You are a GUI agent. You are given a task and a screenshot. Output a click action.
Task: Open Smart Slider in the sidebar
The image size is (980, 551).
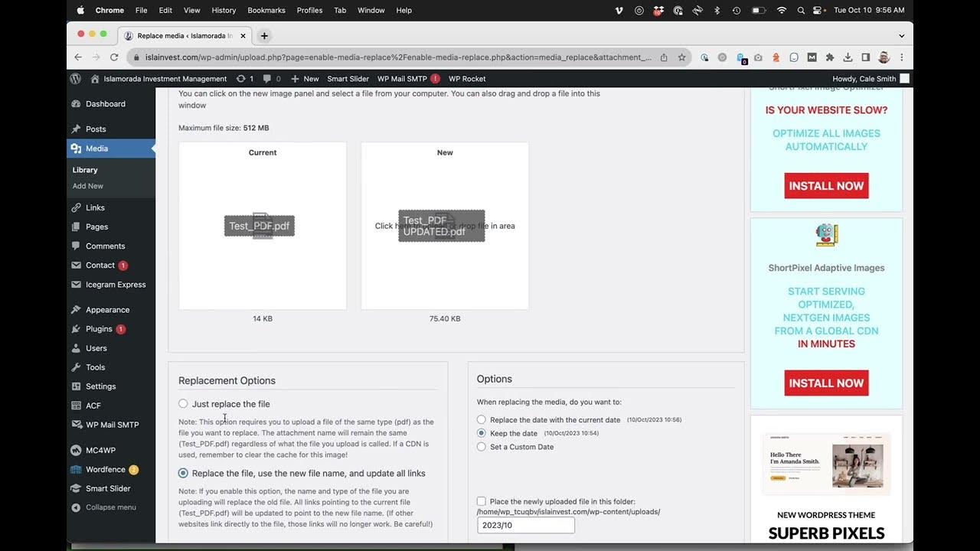(108, 488)
